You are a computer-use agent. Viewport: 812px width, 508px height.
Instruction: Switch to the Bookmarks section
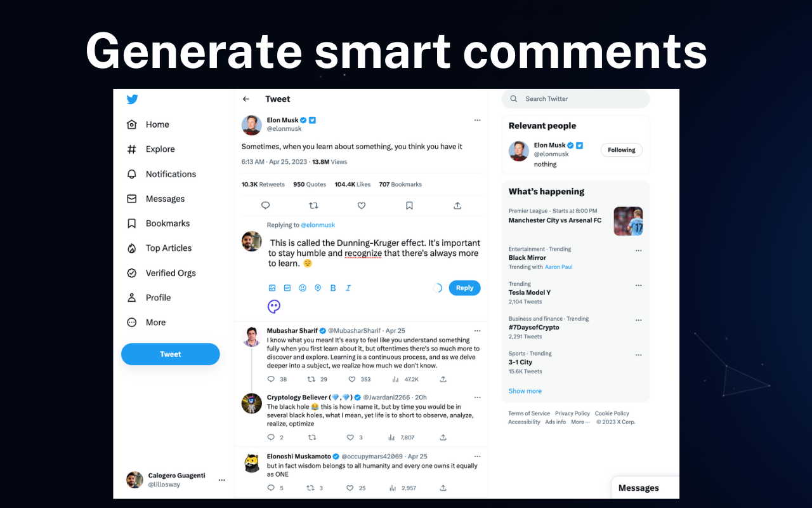click(167, 223)
